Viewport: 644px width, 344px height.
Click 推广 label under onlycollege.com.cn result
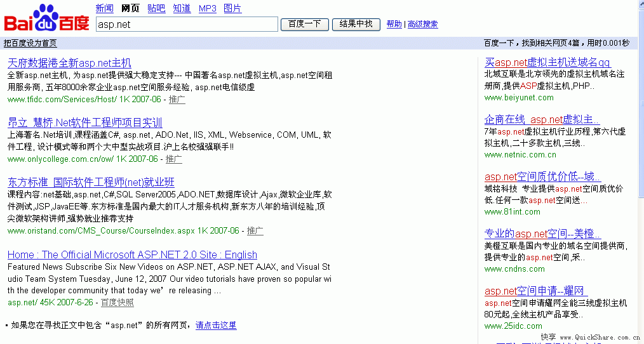pyautogui.click(x=174, y=159)
